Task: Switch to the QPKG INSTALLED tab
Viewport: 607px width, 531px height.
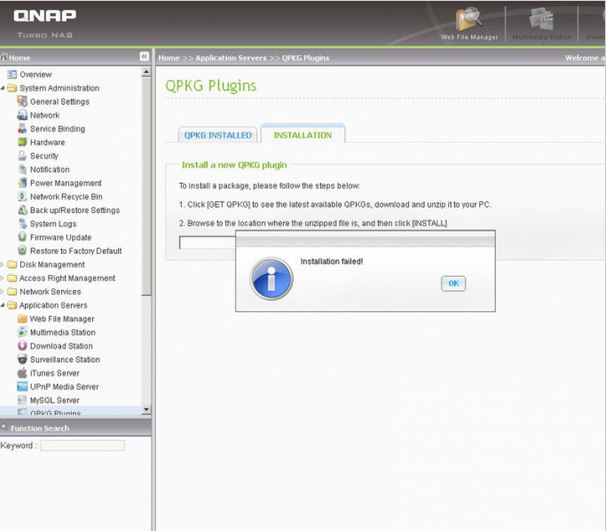Action: pyautogui.click(x=218, y=135)
